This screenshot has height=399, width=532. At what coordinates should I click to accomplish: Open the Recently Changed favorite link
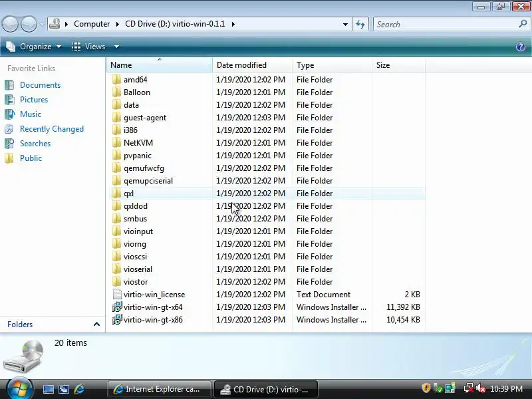52,129
